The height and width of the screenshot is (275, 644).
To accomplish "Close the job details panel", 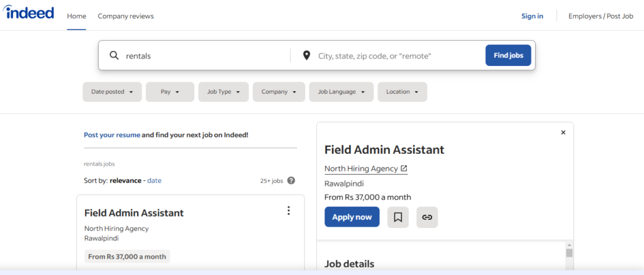I will (563, 132).
